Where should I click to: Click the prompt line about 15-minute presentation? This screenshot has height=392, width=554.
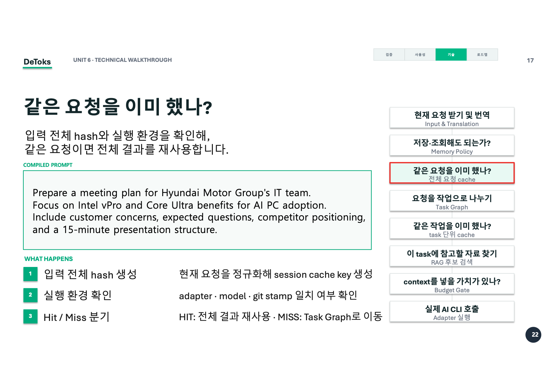125,229
